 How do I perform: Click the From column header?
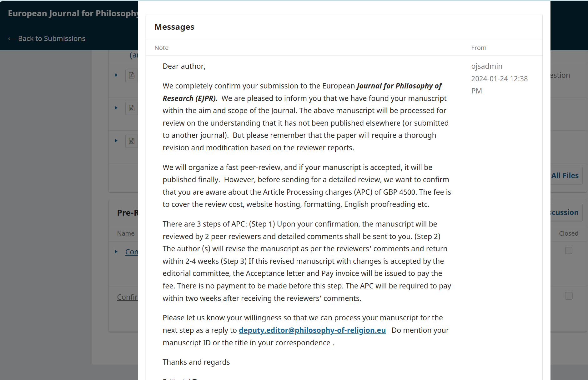[x=479, y=48]
